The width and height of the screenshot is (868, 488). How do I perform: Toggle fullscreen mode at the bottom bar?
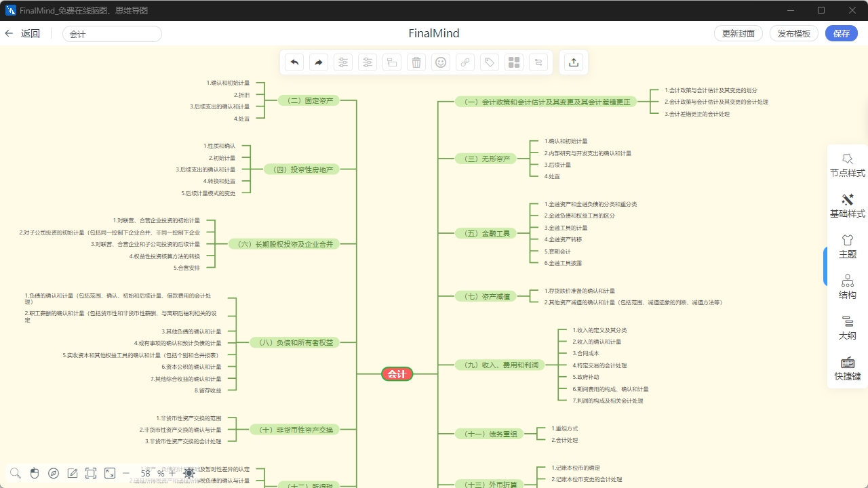coord(109,472)
